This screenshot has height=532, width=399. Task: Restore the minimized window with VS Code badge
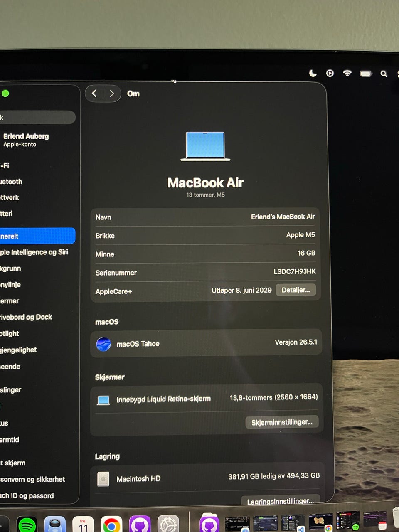coord(293,523)
